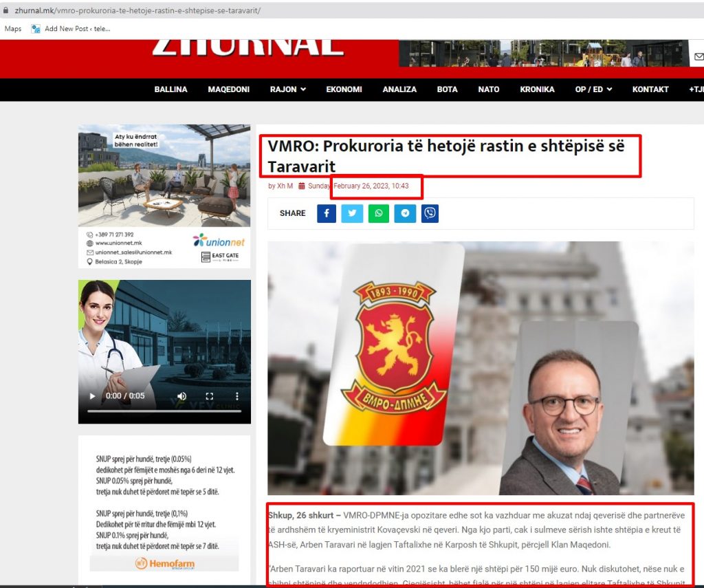The image size is (704, 588).
Task: Mute the video ad volume
Action: [181, 395]
